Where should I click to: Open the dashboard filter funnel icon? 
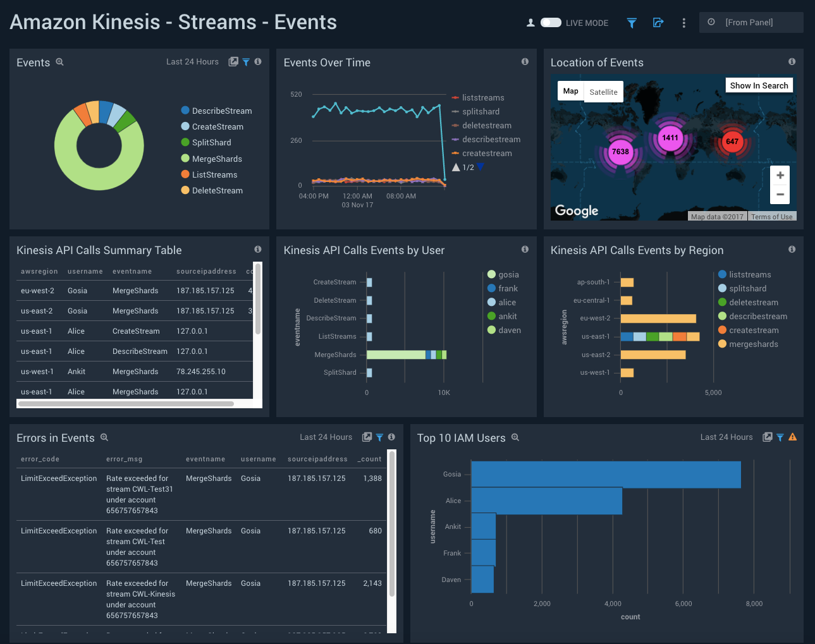631,23
